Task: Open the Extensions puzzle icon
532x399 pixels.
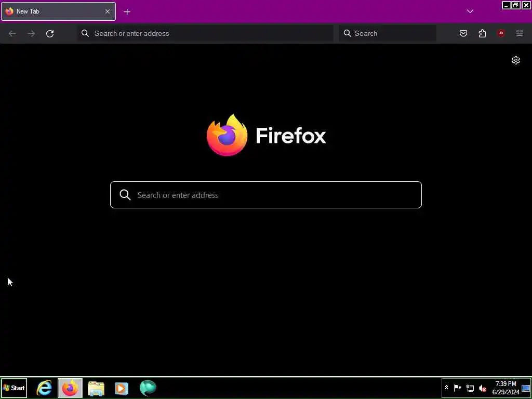Action: (x=482, y=33)
